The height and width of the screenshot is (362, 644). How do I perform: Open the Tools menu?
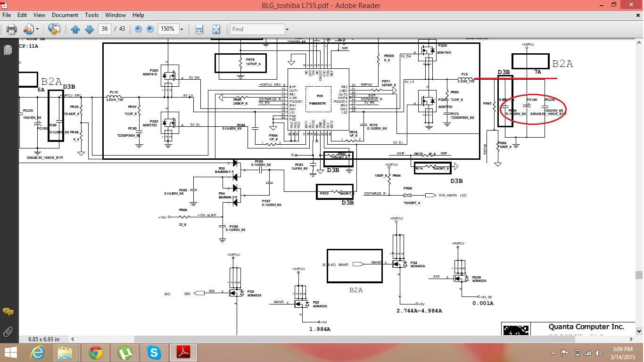point(91,15)
